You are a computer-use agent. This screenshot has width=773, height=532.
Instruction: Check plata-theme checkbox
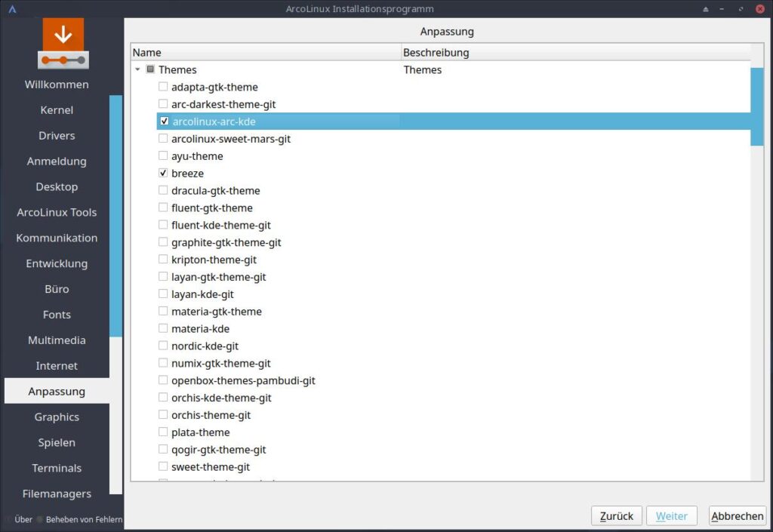coord(163,432)
